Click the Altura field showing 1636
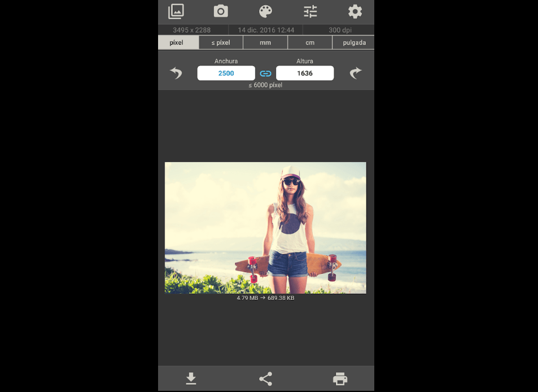Viewport: 538px width, 392px height. [x=305, y=73]
